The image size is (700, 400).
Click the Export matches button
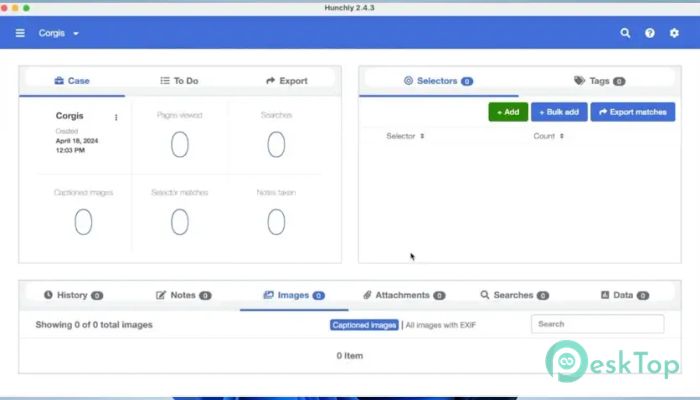[x=633, y=112]
